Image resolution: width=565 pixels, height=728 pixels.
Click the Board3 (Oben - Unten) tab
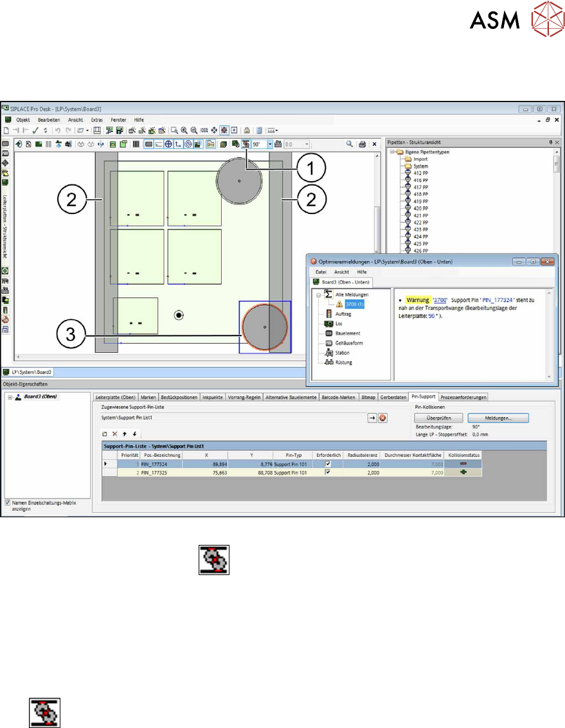point(341,282)
